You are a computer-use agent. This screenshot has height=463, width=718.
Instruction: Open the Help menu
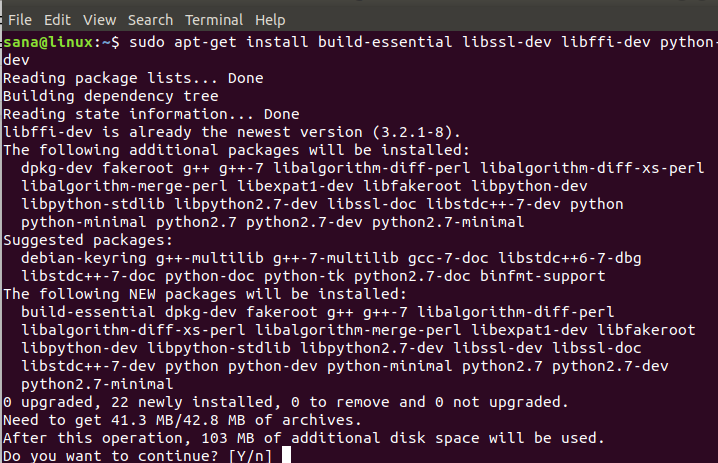pyautogui.click(x=270, y=19)
